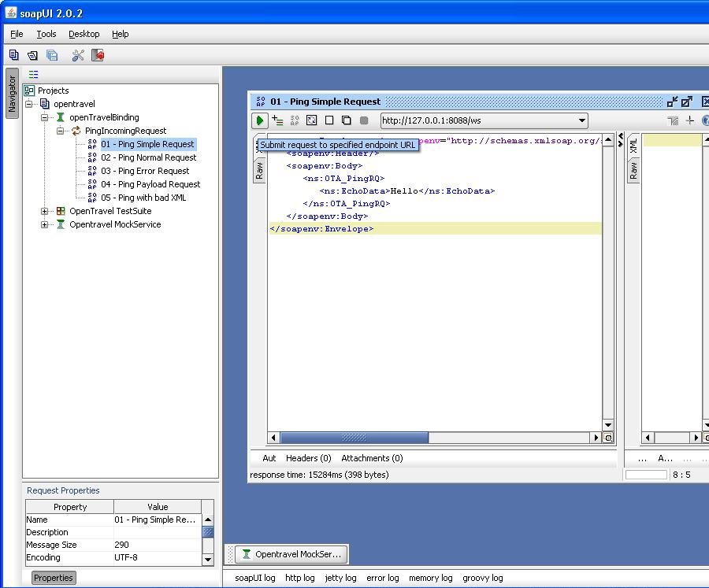Select 01 - Ping Simple Request
709x588 pixels.
147,144
